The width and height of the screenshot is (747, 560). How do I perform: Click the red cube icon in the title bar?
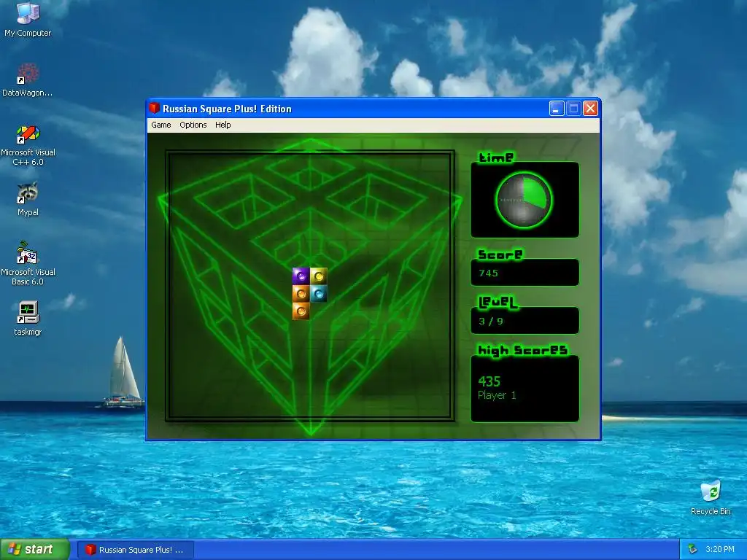click(155, 108)
